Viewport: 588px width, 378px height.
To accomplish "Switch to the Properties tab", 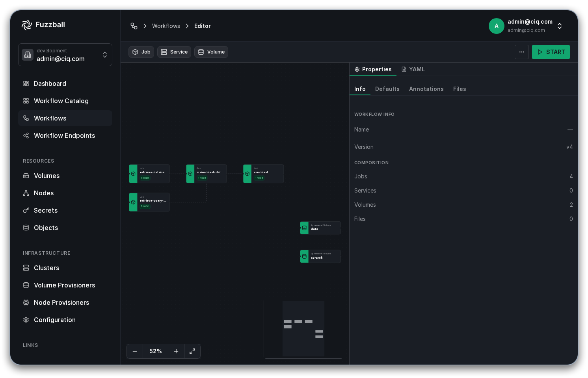I will click(x=373, y=69).
